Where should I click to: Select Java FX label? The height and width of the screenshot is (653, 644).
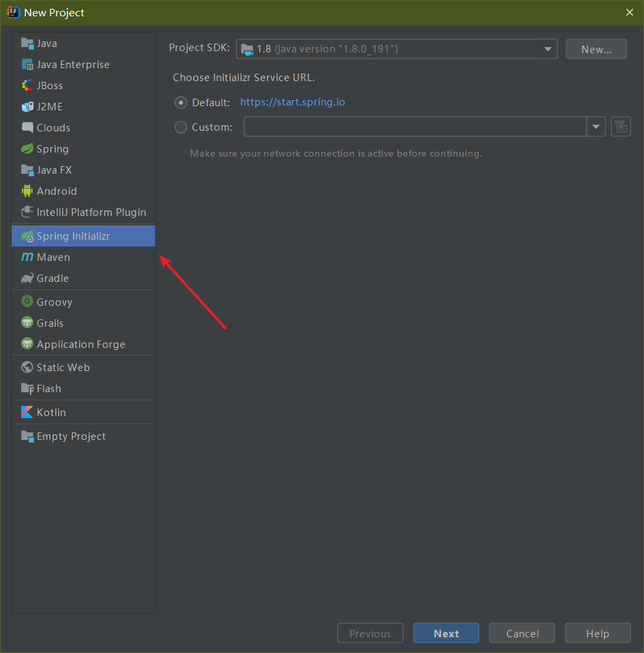click(54, 170)
